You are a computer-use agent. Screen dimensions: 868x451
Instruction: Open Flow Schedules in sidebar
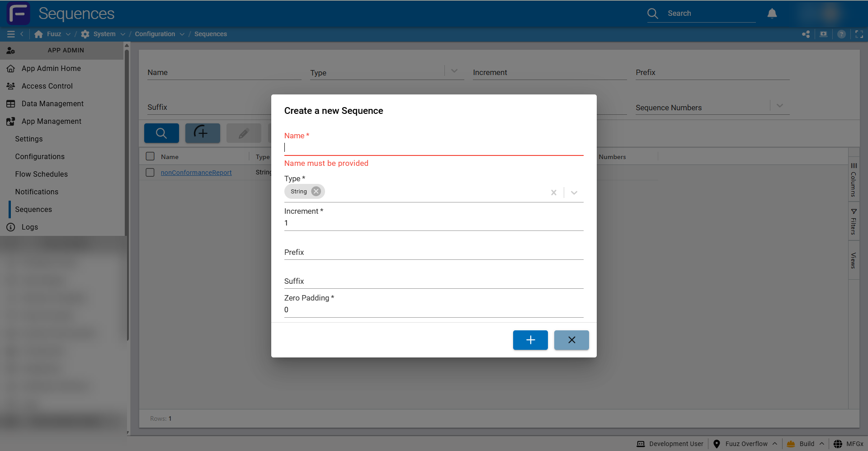(41, 174)
